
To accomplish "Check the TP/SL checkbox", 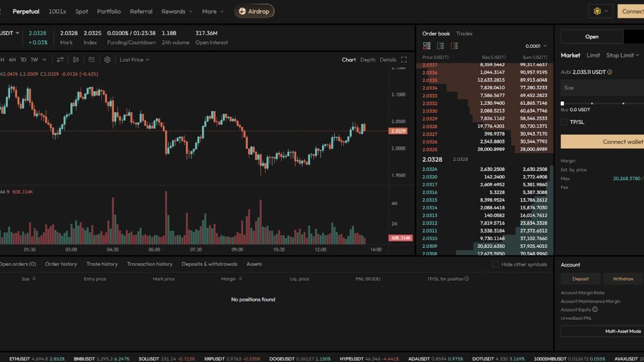I will pyautogui.click(x=563, y=121).
